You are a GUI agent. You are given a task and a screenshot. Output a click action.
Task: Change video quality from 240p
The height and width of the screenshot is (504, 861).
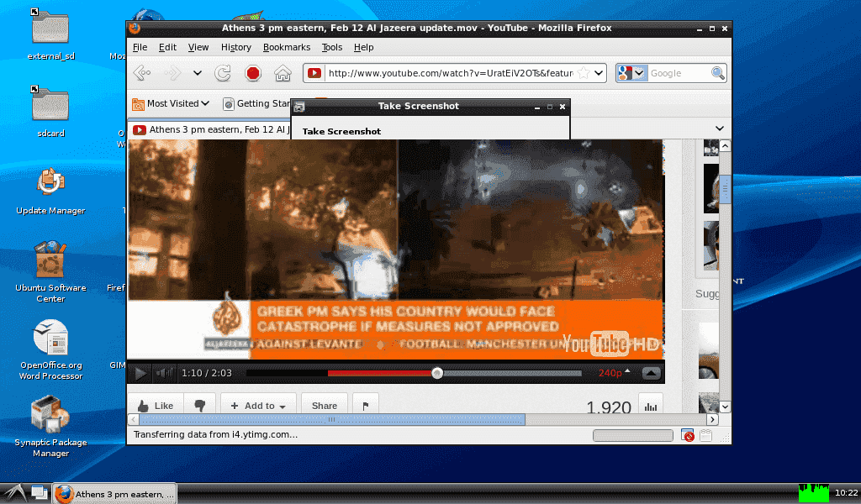tap(614, 372)
